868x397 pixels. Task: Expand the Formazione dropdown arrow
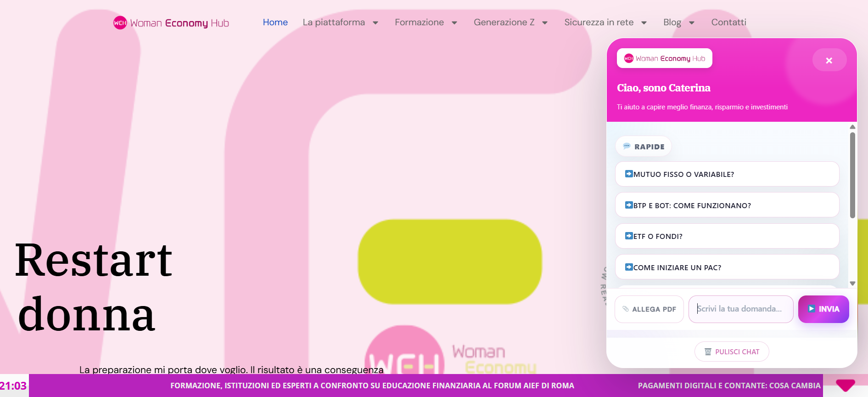tap(454, 23)
